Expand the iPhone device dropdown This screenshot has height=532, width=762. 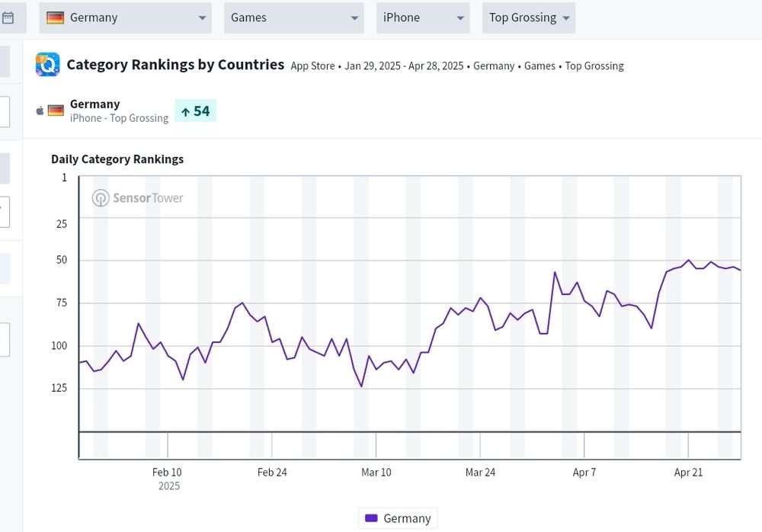click(423, 18)
